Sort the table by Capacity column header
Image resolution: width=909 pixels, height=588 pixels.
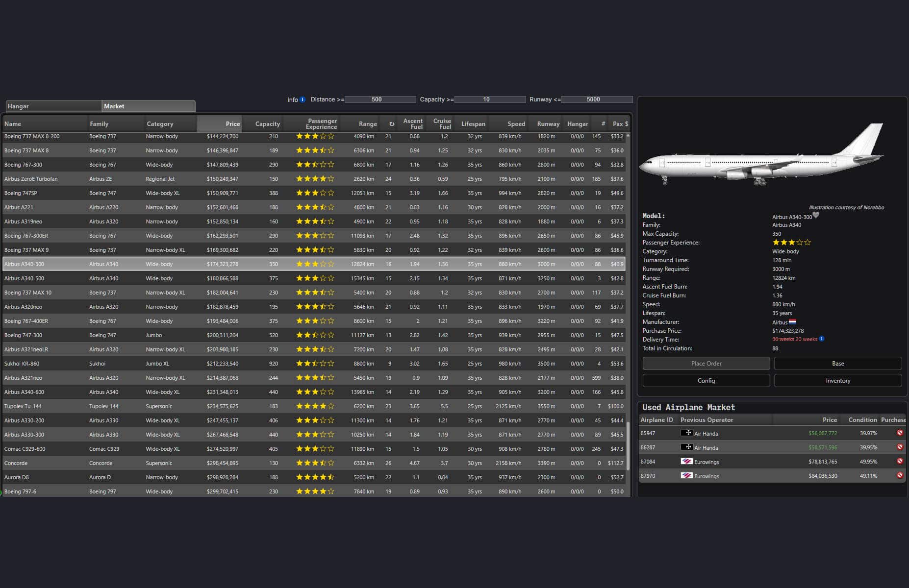(267, 124)
